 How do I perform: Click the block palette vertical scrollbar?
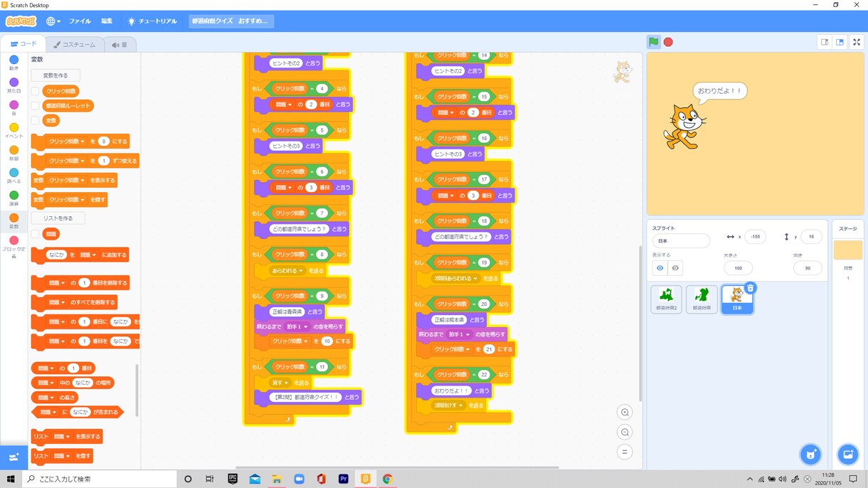tap(136, 391)
